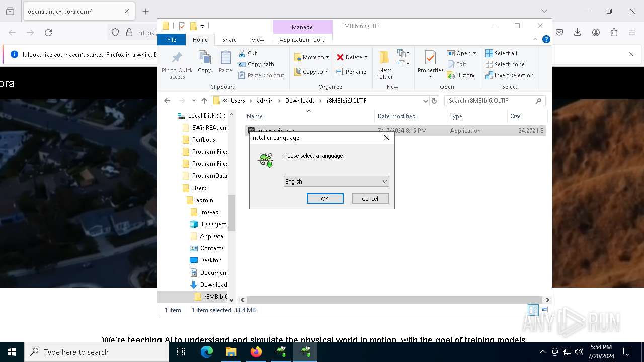Click the Rename command
This screenshot has height=362, width=644.
[x=351, y=72]
